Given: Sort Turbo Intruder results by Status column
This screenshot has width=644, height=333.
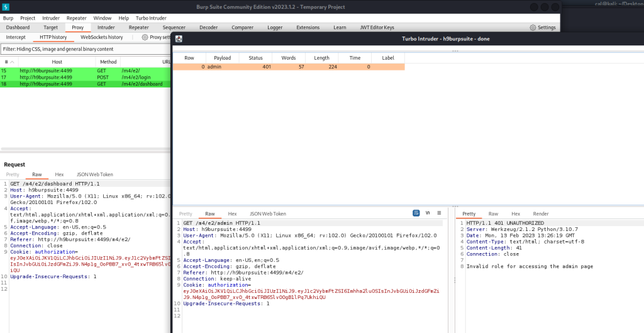Looking at the screenshot, I should pyautogui.click(x=255, y=58).
